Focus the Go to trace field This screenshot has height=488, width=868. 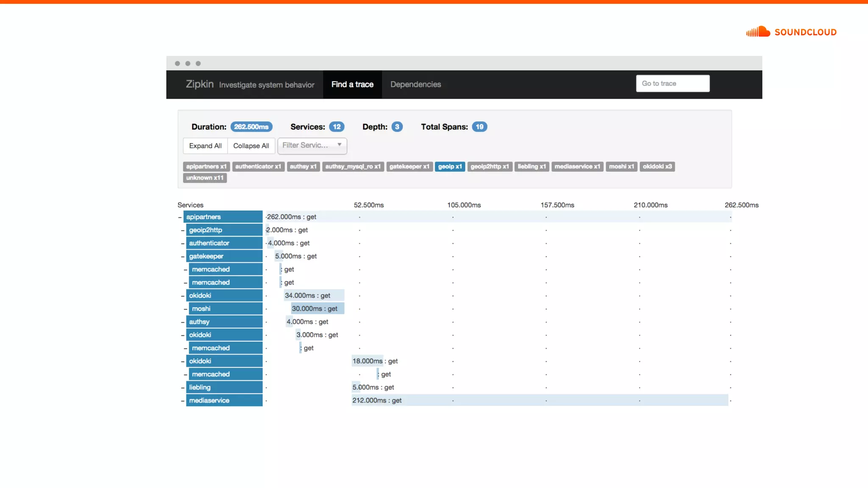point(672,83)
